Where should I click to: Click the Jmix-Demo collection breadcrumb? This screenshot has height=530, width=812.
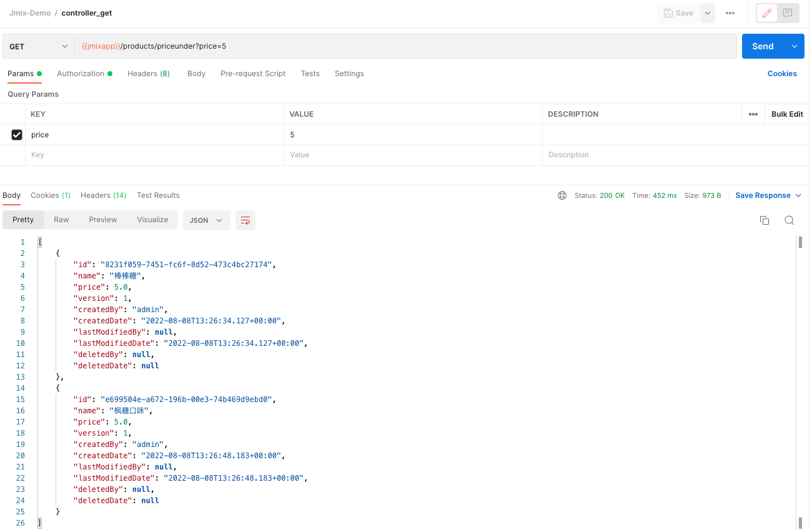click(x=30, y=13)
